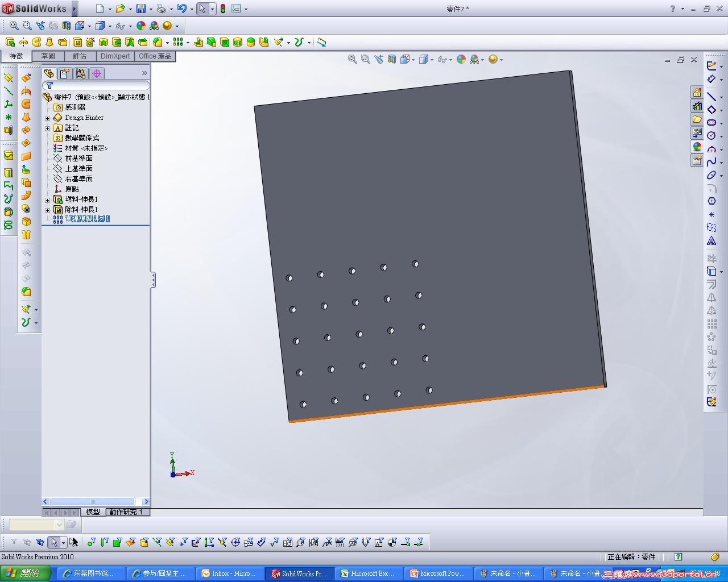Expand the 註記 annotations tree node
Screen dimensions: 728x582
pos(48,128)
